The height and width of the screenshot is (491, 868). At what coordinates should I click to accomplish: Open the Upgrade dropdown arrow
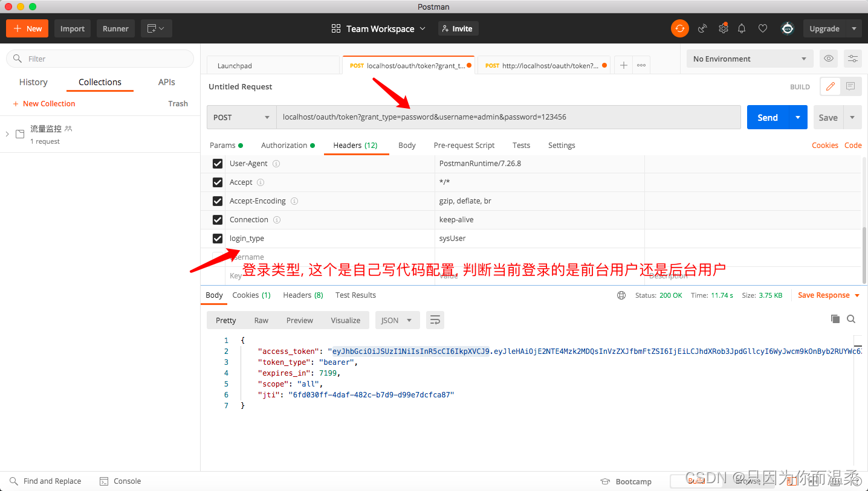pyautogui.click(x=853, y=28)
